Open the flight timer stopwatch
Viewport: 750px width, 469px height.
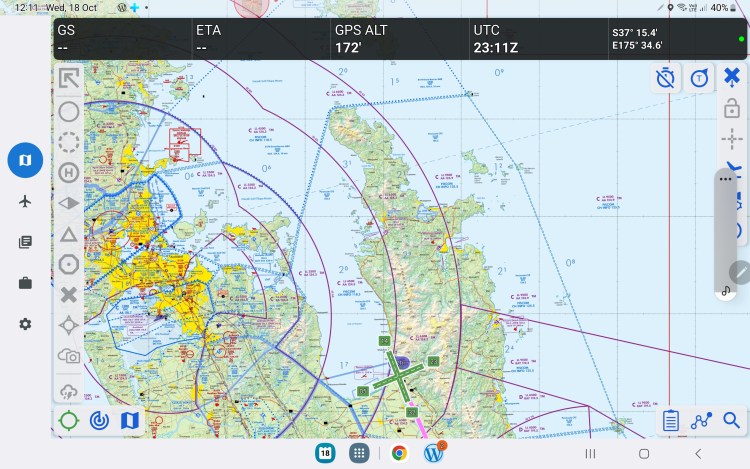666,78
